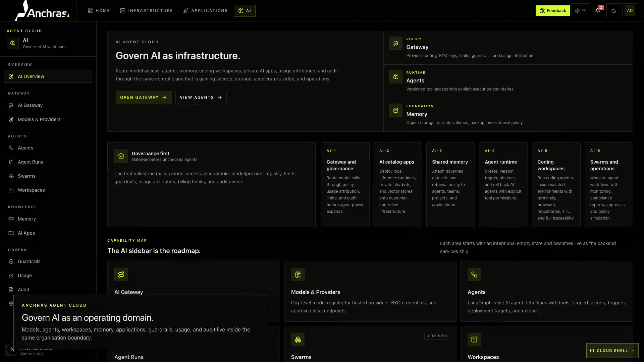This screenshot has height=362, width=644.
Task: Click the Agents capability card icon
Action: coord(474,275)
